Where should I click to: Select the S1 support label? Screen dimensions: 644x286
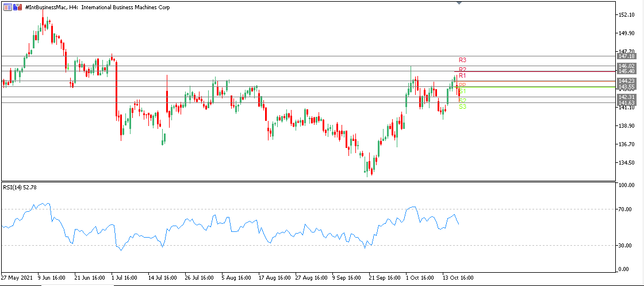coord(463,91)
